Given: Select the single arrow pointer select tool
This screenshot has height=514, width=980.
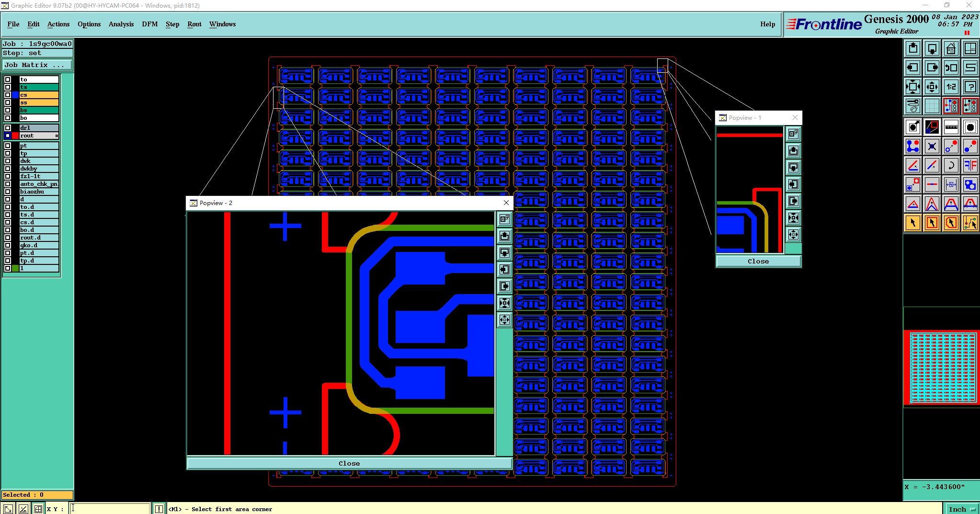Looking at the screenshot, I should [x=913, y=223].
